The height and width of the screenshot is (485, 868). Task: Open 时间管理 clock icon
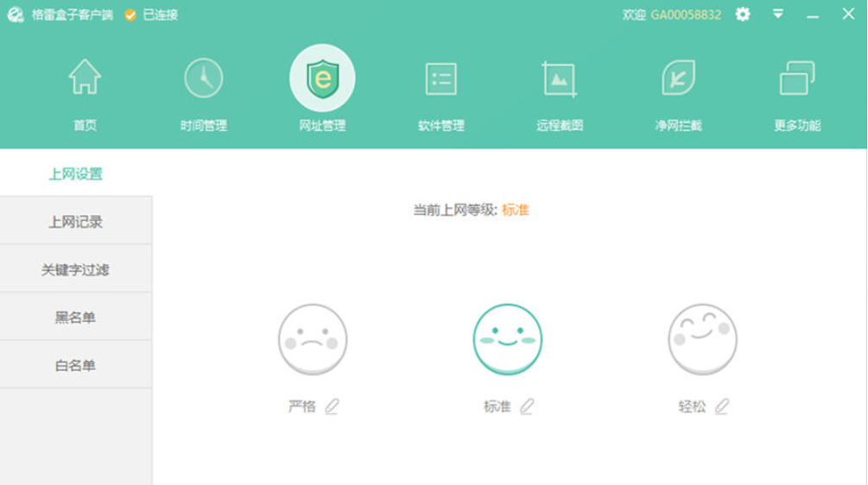(203, 78)
